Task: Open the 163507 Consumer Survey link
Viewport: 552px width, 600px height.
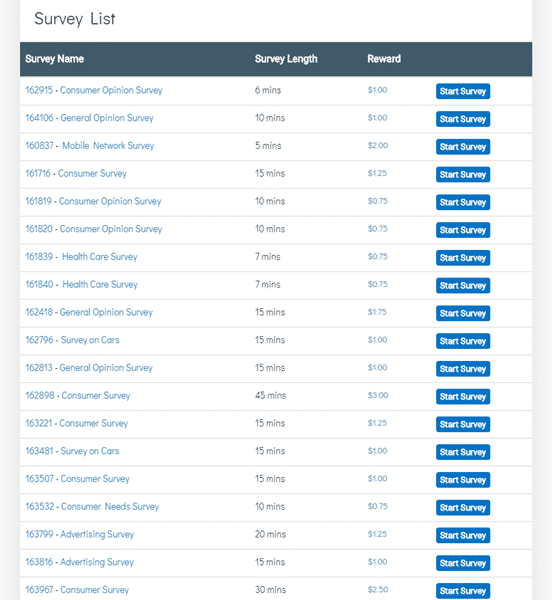Action: coord(78,479)
